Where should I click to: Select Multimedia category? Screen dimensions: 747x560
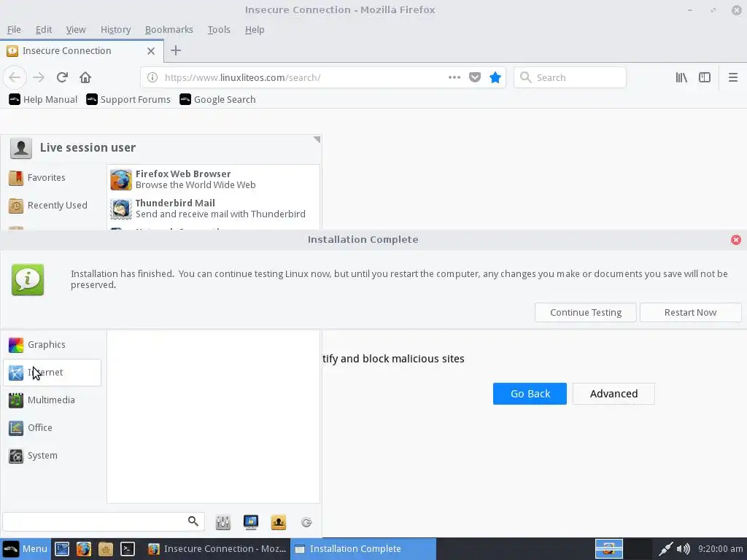[x=53, y=400]
